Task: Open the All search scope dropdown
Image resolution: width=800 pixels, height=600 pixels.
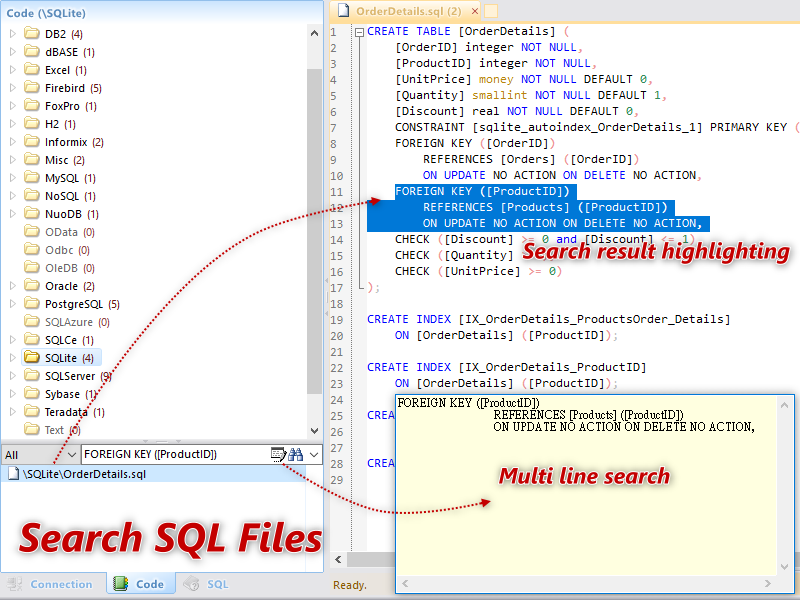Action: [40, 455]
